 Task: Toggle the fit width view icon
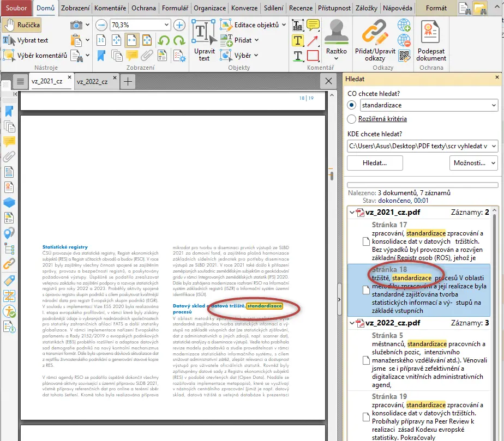(132, 40)
